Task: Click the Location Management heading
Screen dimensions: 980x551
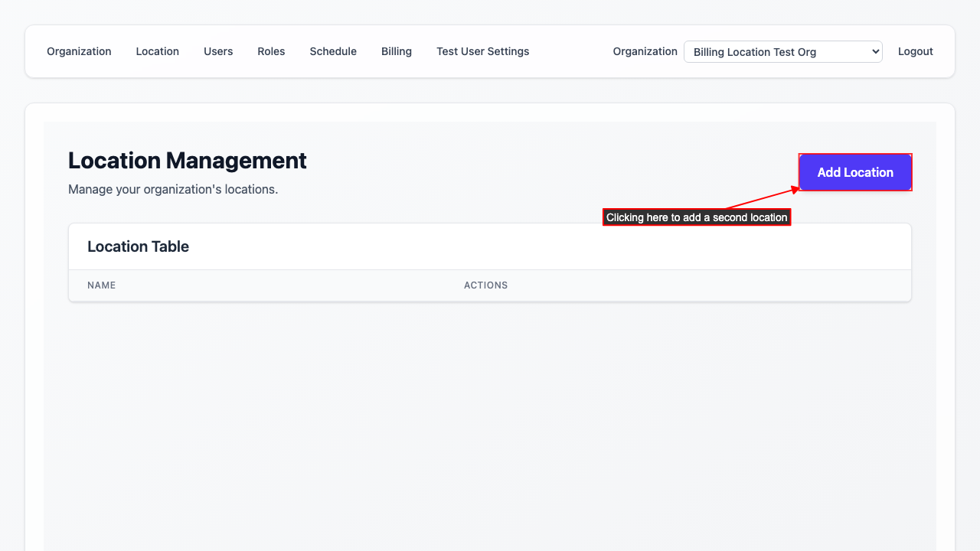Action: click(188, 161)
